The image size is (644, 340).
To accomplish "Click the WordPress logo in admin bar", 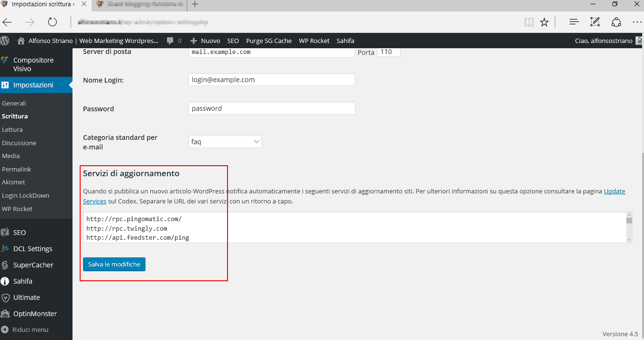I will click(x=5, y=41).
